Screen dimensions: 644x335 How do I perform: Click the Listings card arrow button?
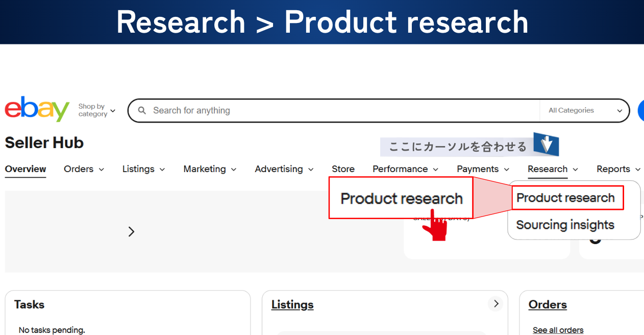[x=495, y=304]
